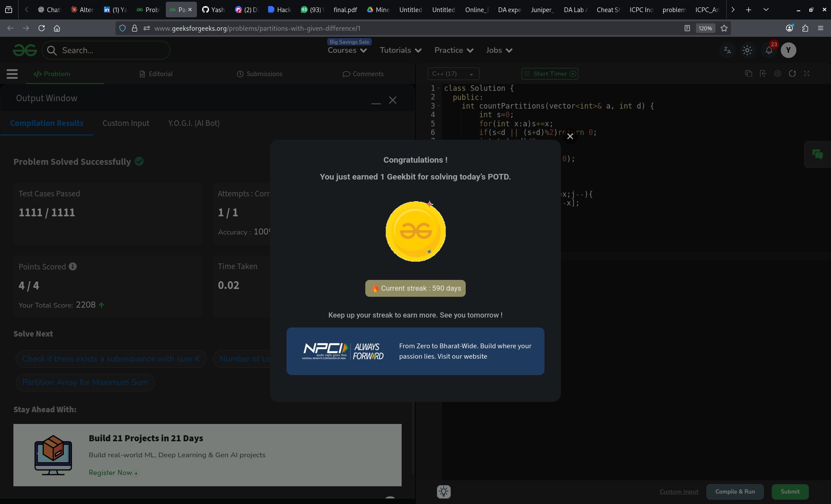Switch to the Custom Input tab
The width and height of the screenshot is (831, 504).
[126, 123]
